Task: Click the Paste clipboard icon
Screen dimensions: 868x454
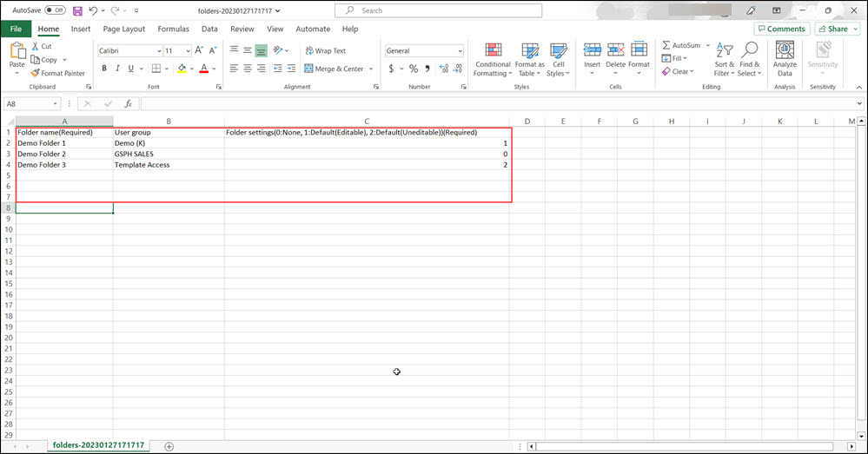Action: pos(17,51)
